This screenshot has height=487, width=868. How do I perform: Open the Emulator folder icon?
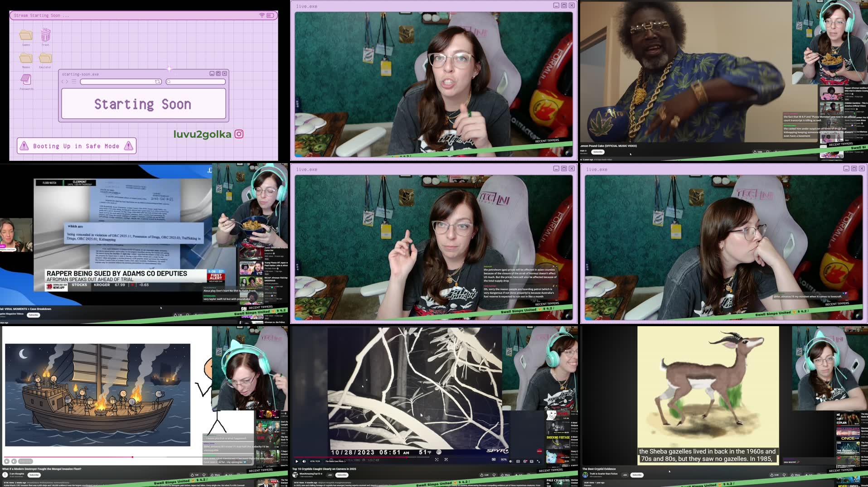coord(45,58)
